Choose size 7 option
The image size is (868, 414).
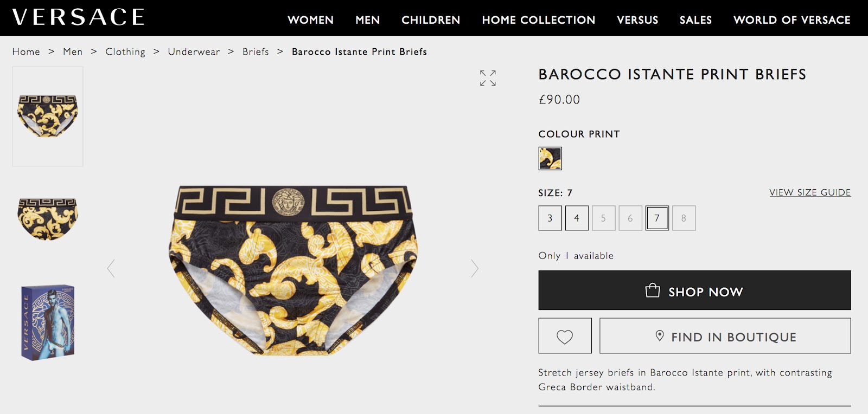coord(657,218)
